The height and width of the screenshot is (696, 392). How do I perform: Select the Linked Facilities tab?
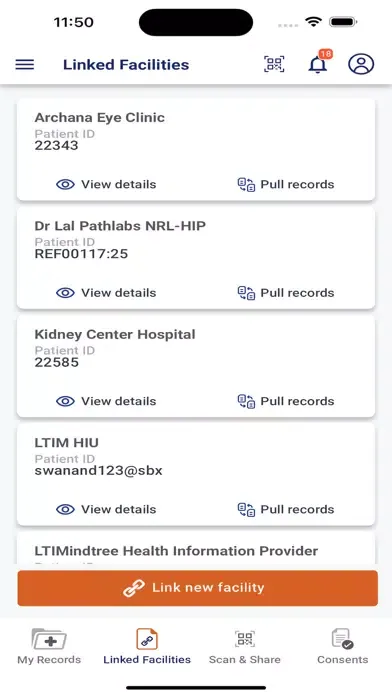pyautogui.click(x=147, y=646)
